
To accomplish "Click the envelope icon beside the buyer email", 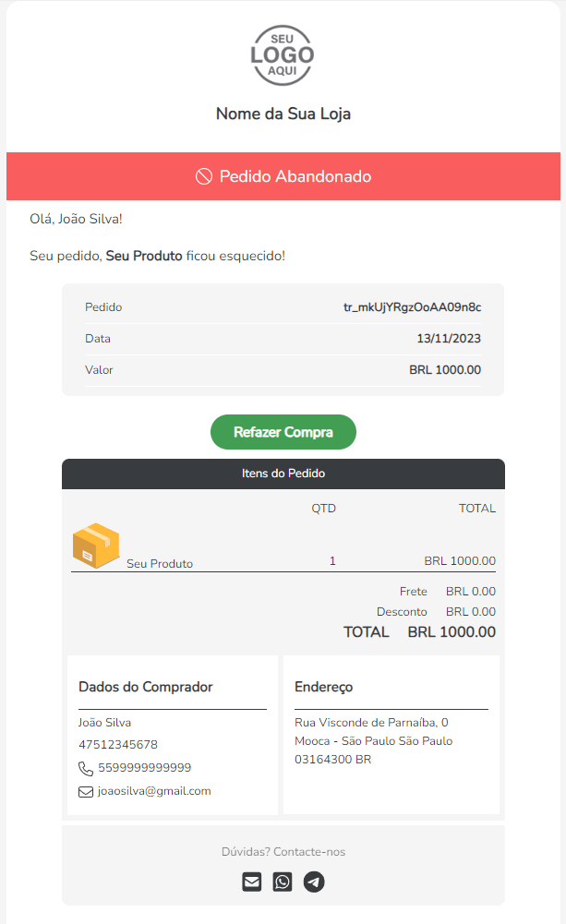I will pos(86,791).
